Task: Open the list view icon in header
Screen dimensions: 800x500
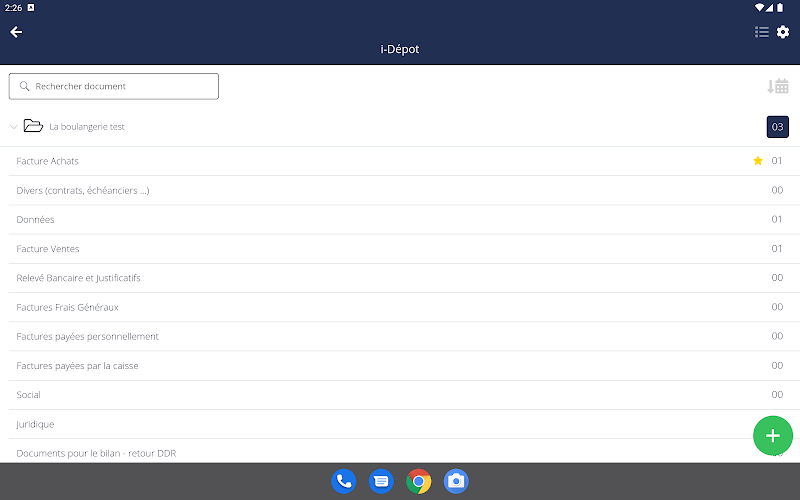Action: coord(762,32)
